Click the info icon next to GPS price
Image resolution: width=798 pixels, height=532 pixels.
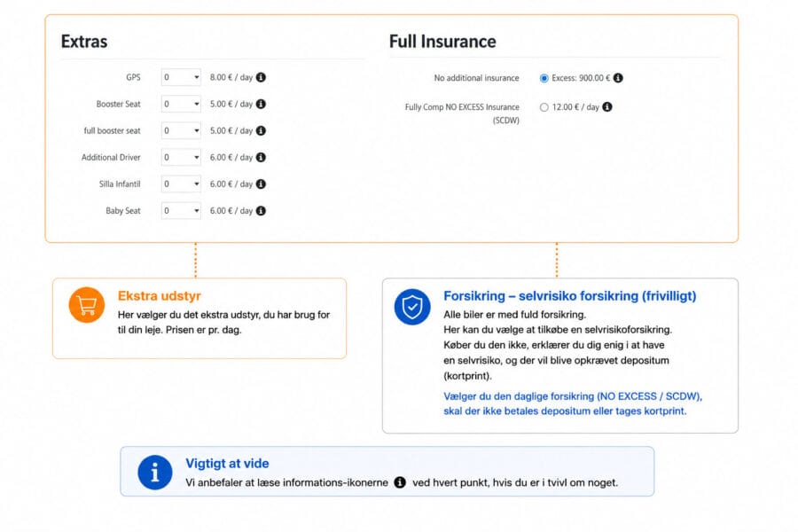pyautogui.click(x=261, y=77)
